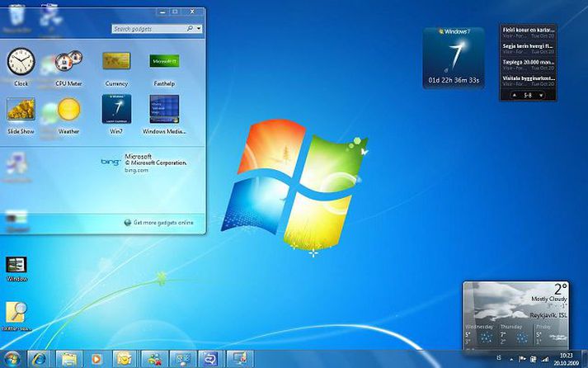Select the Fasthelp gadget icon
Image resolution: width=588 pixels, height=368 pixels.
point(164,61)
